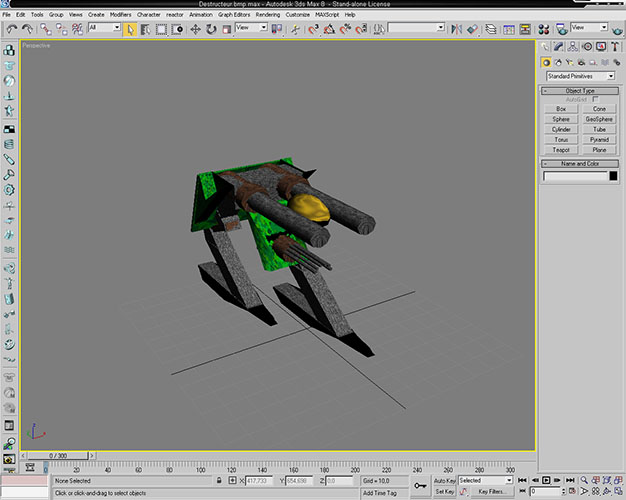Viewport: 626px width, 500px height.
Task: Open the Modifiers menu
Action: pos(120,15)
